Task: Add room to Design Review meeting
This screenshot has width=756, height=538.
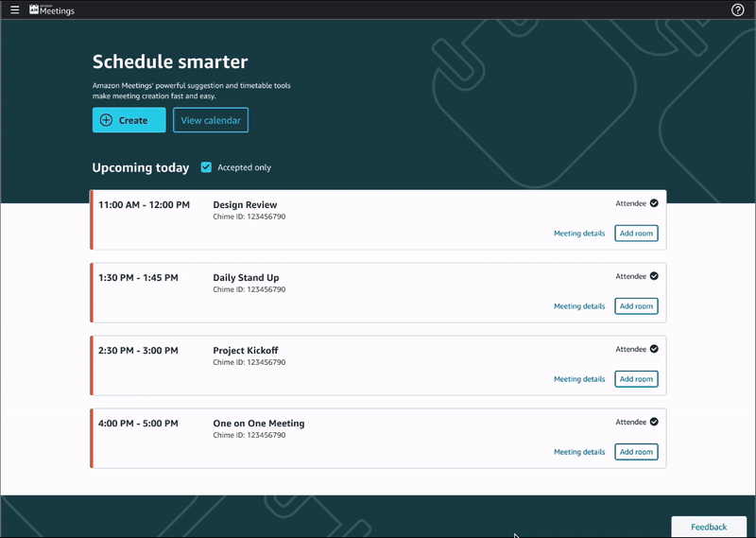Action: (636, 234)
